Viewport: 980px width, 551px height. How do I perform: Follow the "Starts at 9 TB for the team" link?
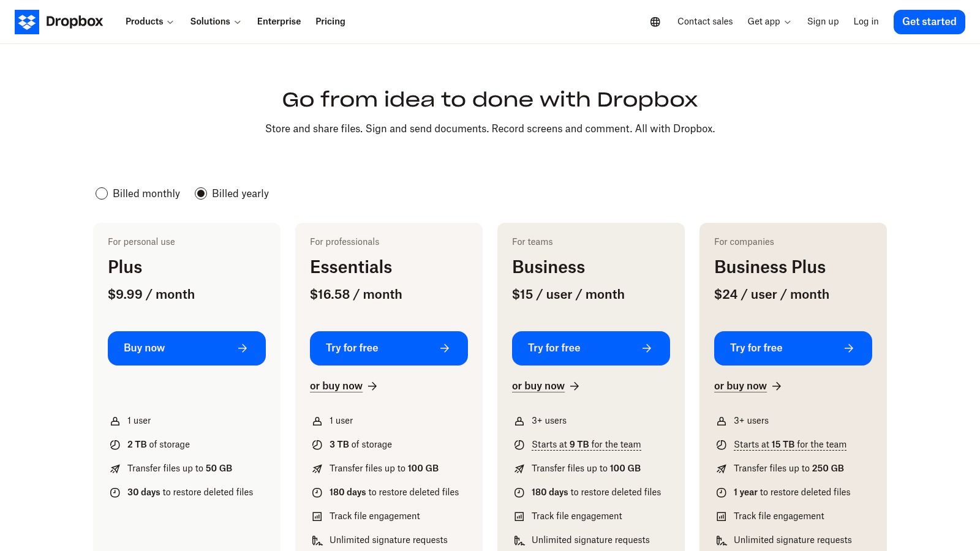click(x=586, y=444)
